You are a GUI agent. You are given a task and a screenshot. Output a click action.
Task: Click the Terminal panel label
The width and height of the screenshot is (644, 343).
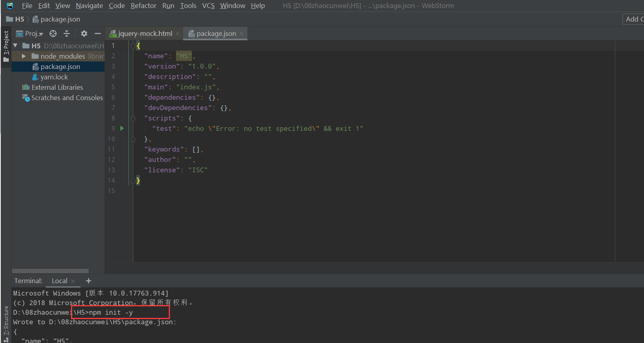[28, 281]
